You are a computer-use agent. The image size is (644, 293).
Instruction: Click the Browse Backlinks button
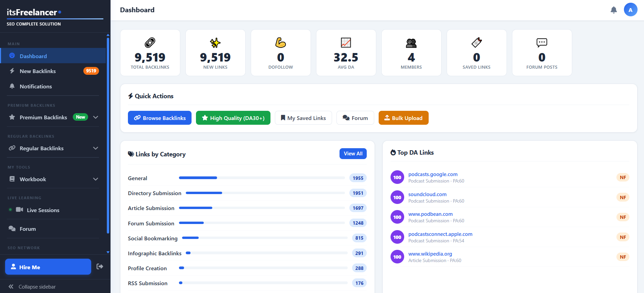(x=160, y=118)
